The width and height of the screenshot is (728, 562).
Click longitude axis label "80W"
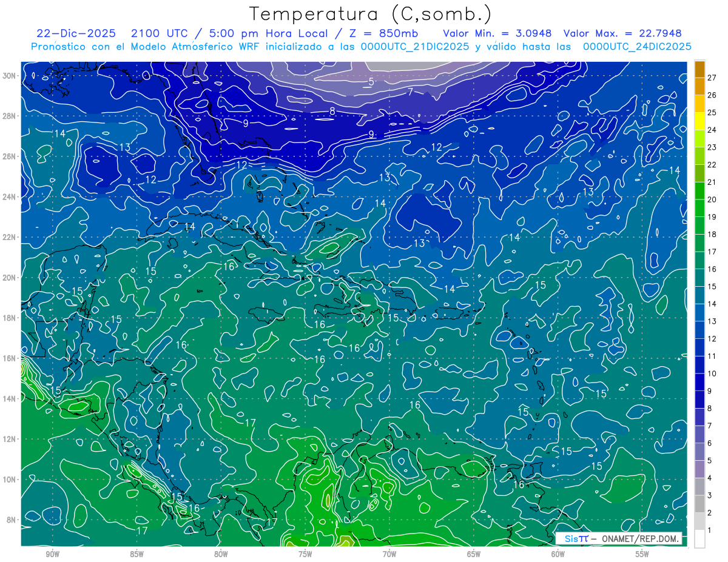coord(221,554)
